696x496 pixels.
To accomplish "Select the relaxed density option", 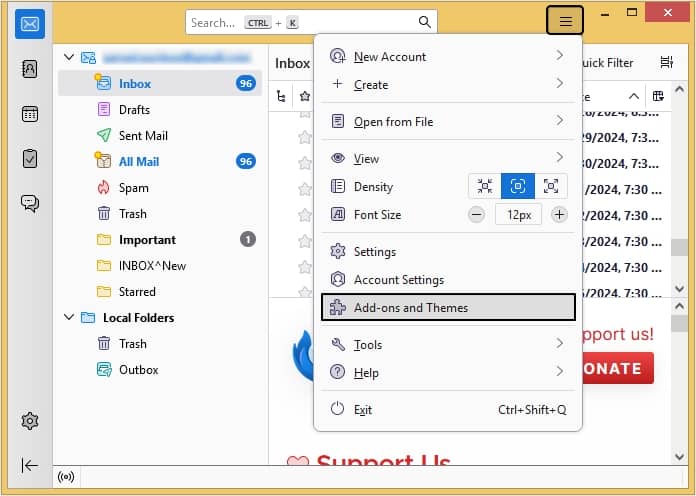I will (x=551, y=186).
